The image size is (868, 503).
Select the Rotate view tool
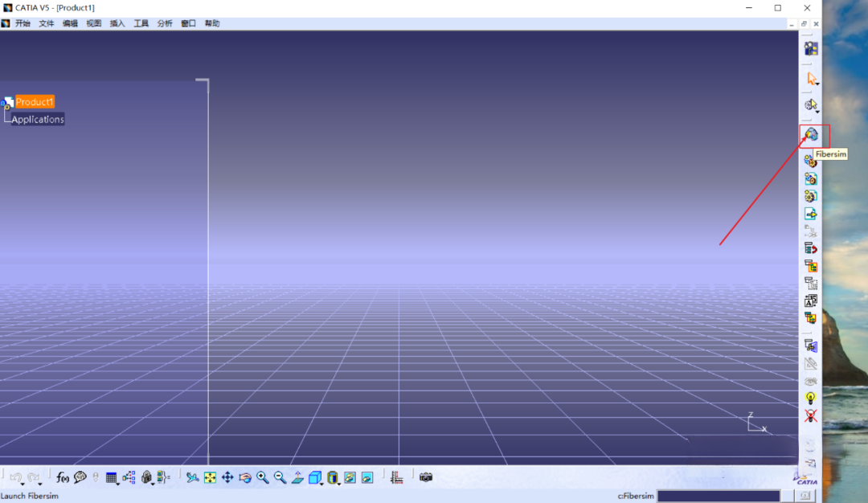coord(245,477)
